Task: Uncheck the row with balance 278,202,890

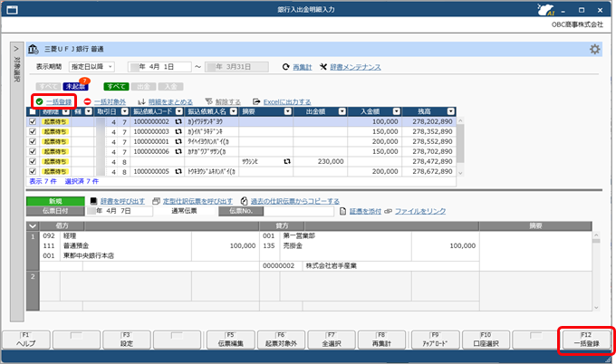Action: [33, 121]
